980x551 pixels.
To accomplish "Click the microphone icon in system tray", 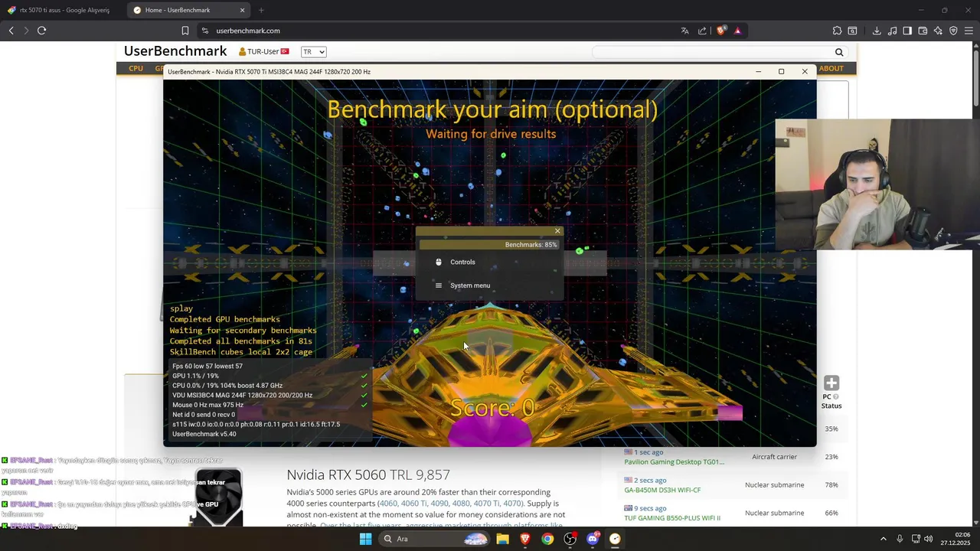I will [x=899, y=539].
